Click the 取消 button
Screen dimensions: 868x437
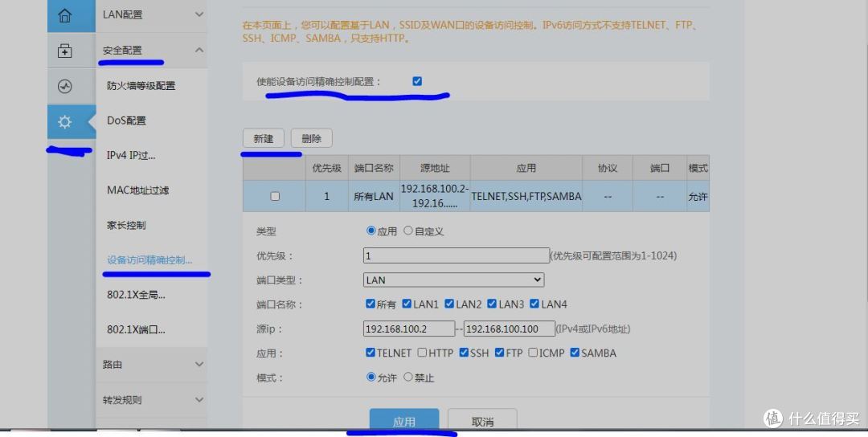[x=482, y=420]
